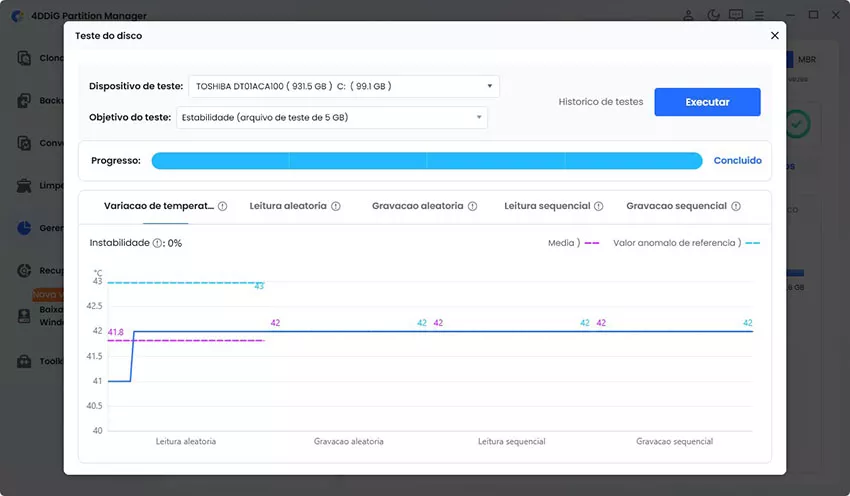850x496 pixels.
Task: Click the green checkmark icon behind dialog
Action: pos(798,124)
